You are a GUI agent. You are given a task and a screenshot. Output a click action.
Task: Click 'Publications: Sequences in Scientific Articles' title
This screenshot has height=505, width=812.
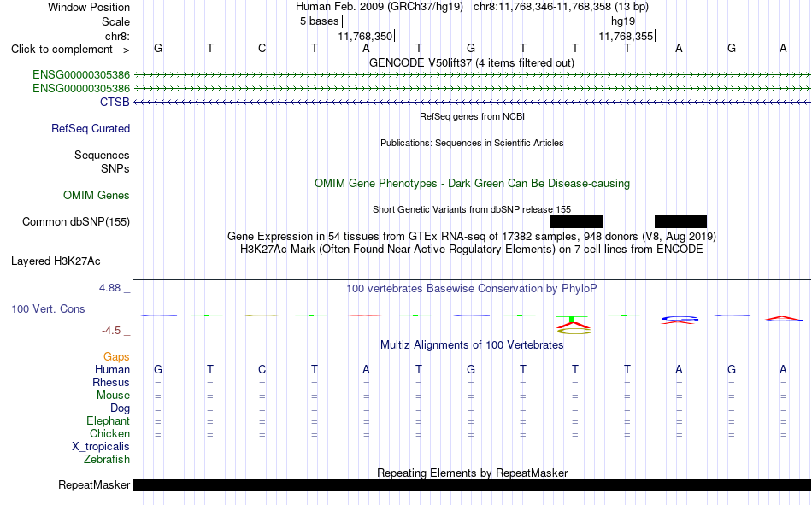[x=472, y=143]
